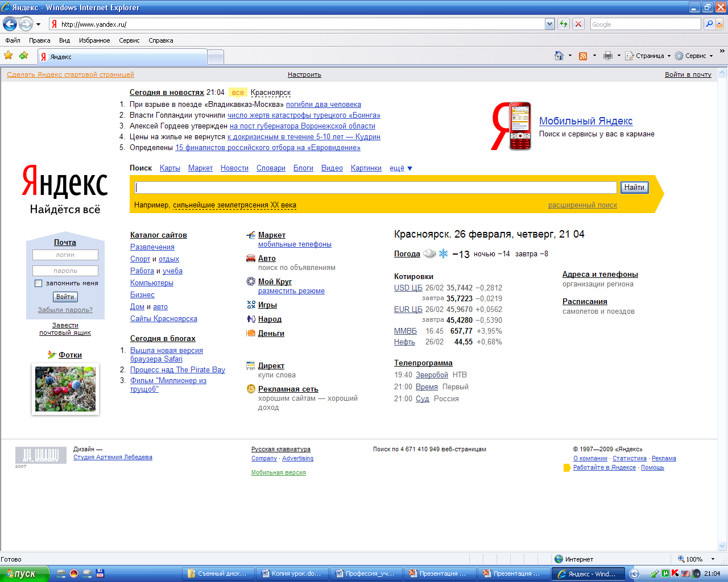Select the Яндекс browser tab
The image size is (728, 582).
pos(122,57)
